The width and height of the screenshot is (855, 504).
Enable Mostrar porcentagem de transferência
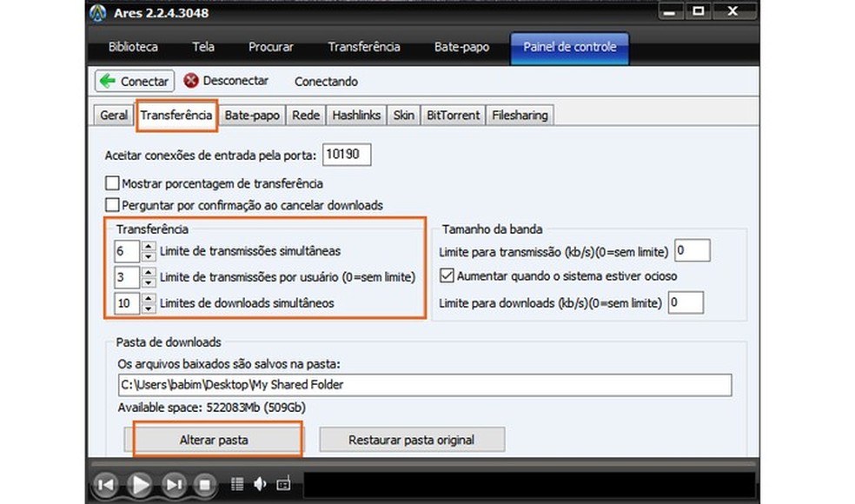point(112,183)
